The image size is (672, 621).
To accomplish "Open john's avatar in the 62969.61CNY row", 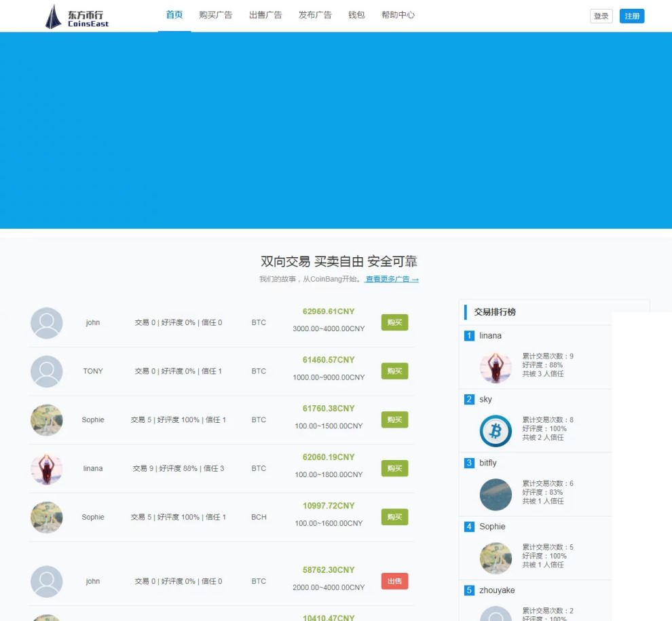I will click(x=47, y=322).
